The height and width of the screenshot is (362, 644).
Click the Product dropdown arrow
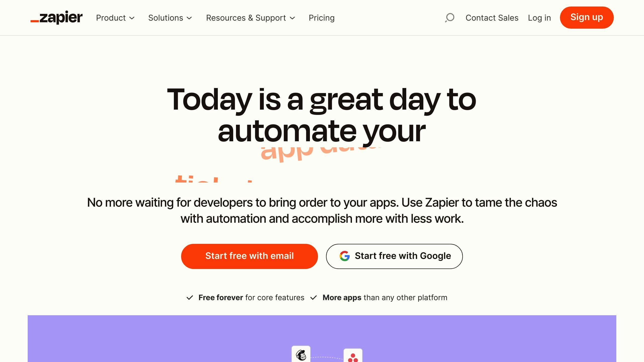[x=132, y=18]
